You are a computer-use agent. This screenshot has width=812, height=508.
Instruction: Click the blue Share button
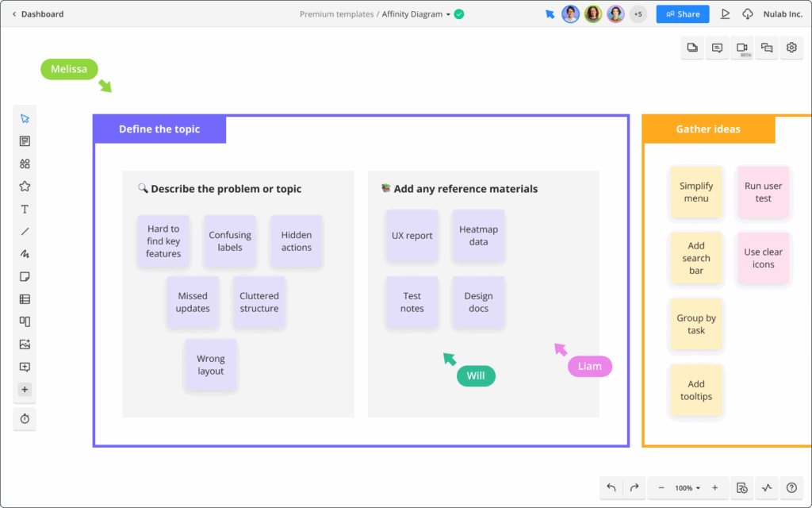pyautogui.click(x=682, y=14)
